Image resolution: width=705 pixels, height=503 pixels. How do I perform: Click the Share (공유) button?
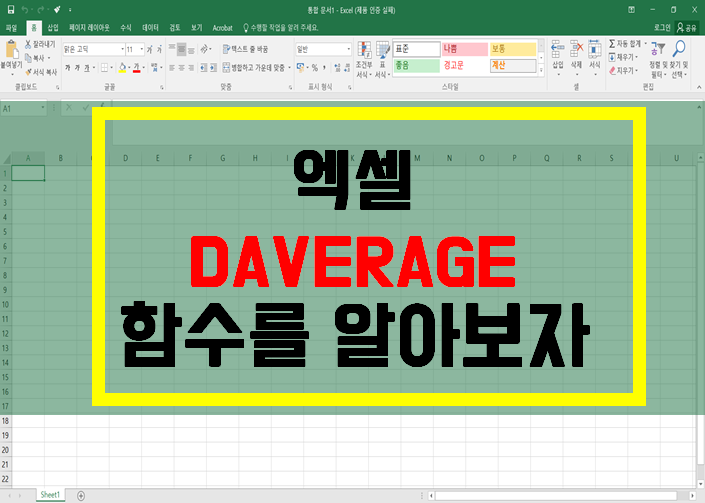[x=687, y=28]
